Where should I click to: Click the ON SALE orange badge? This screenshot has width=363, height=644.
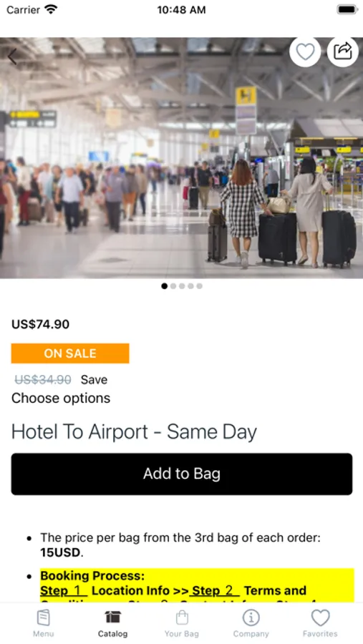coord(70,353)
